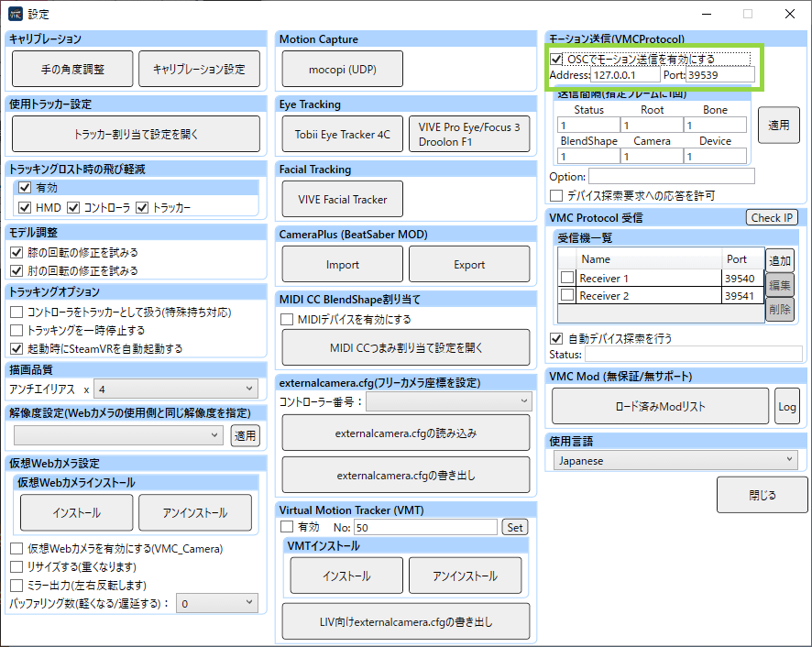This screenshot has width=812, height=647.
Task: Expand the コントローラー番号 combo box
Action: (449, 401)
